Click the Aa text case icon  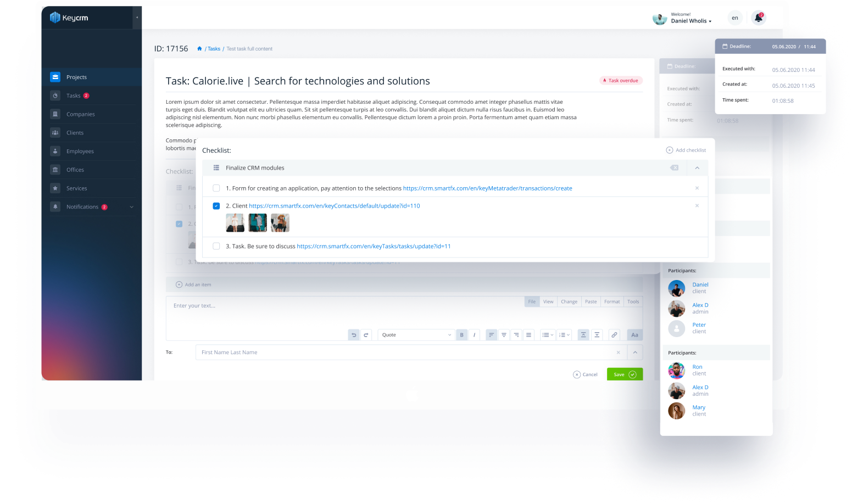[x=634, y=335]
